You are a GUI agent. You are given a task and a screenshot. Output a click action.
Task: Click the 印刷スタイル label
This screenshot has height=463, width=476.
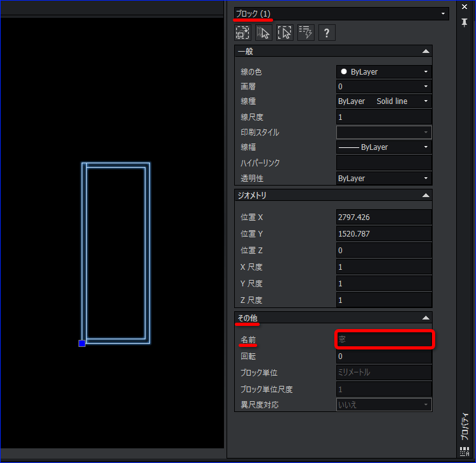[260, 132]
